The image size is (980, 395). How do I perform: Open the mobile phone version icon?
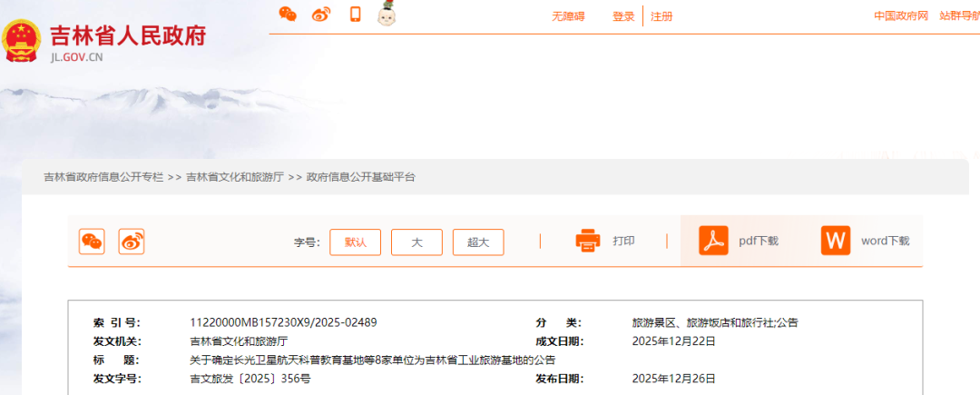(356, 14)
